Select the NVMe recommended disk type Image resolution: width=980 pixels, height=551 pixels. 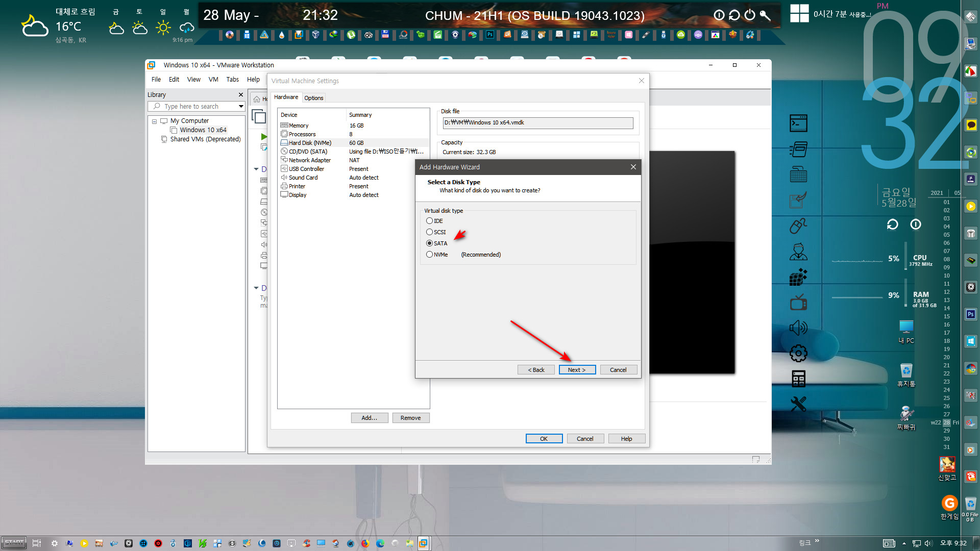429,255
